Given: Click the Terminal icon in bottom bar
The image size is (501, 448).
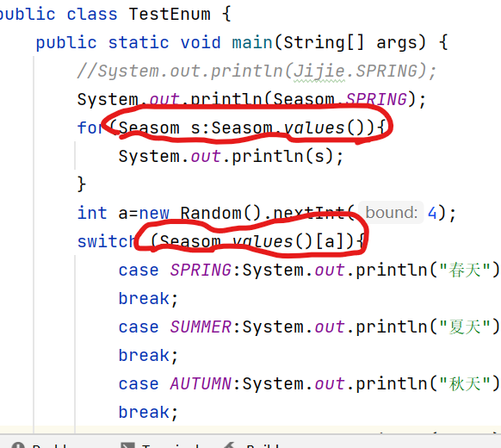Looking at the screenshot, I should 127,445.
